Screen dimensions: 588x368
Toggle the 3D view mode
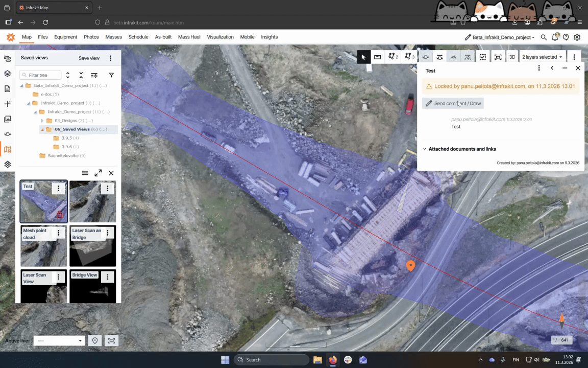512,57
